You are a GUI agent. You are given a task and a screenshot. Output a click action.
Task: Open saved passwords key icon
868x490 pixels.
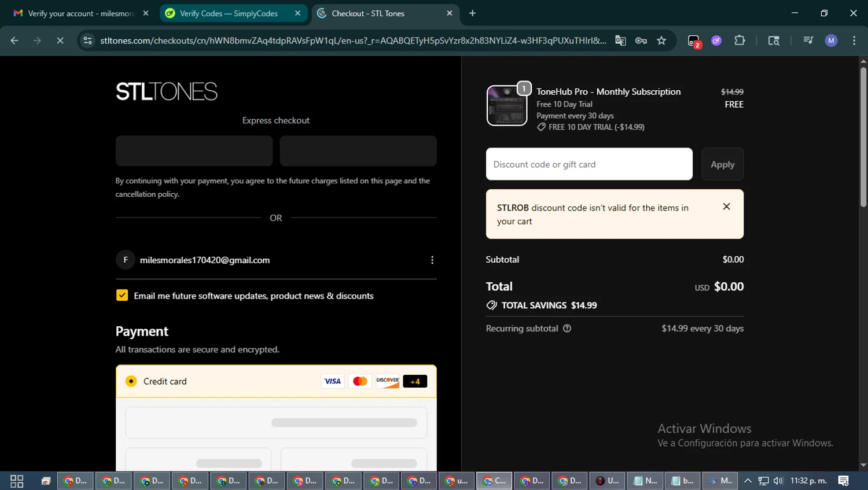(641, 40)
